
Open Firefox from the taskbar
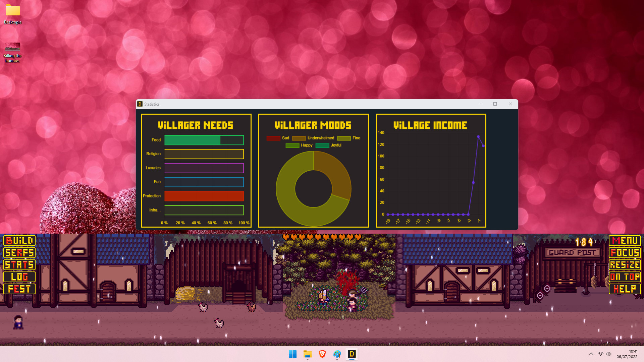pos(337,354)
